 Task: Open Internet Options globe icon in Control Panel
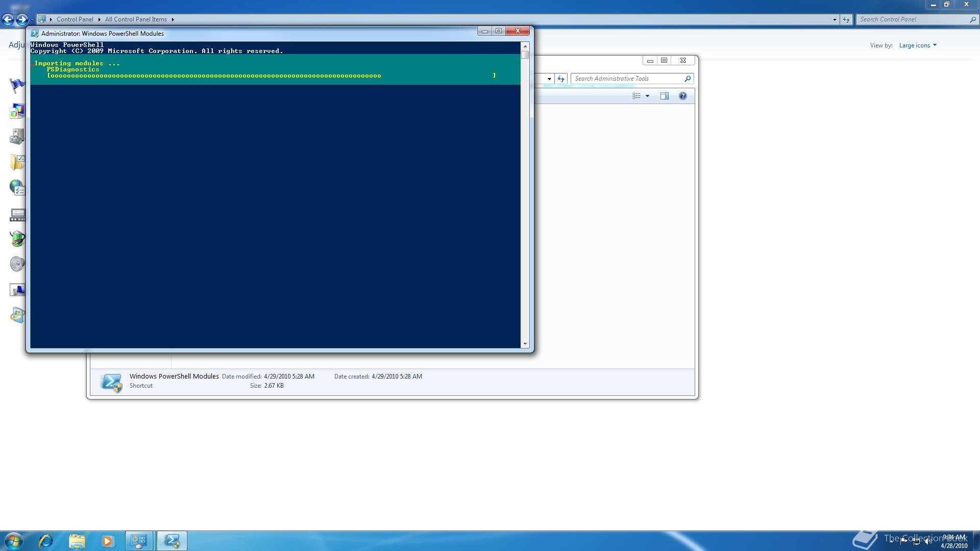coord(17,187)
